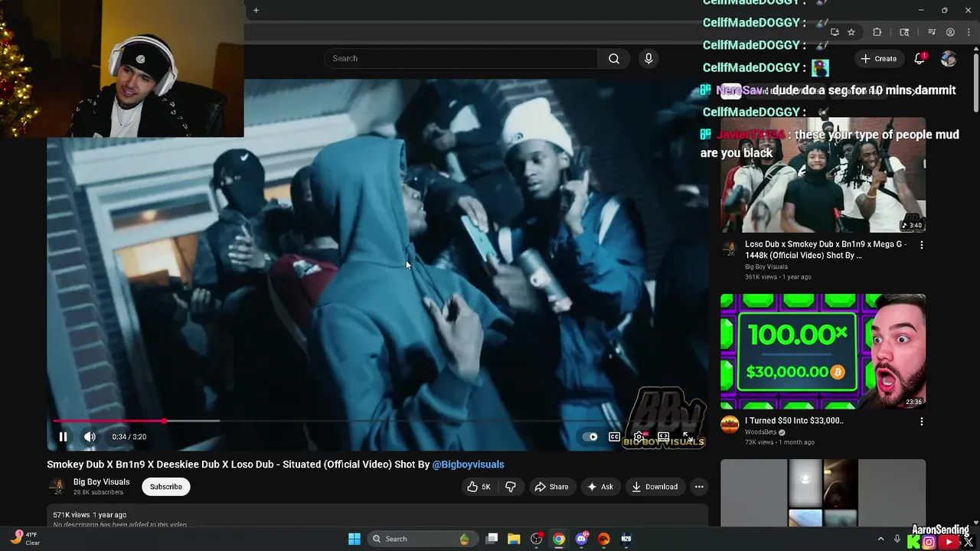Open Loso Dub 1448k video thumbnail
Viewport: 980px width, 551px height.
pyautogui.click(x=823, y=174)
